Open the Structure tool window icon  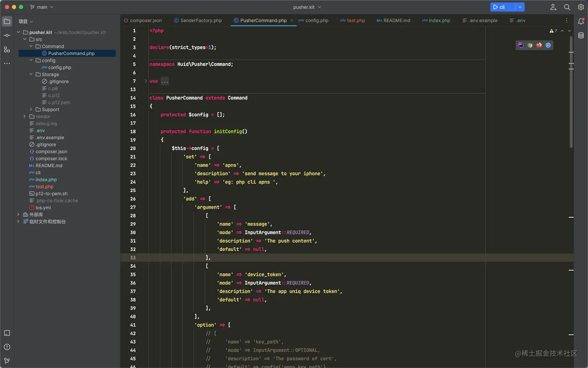tap(7, 49)
